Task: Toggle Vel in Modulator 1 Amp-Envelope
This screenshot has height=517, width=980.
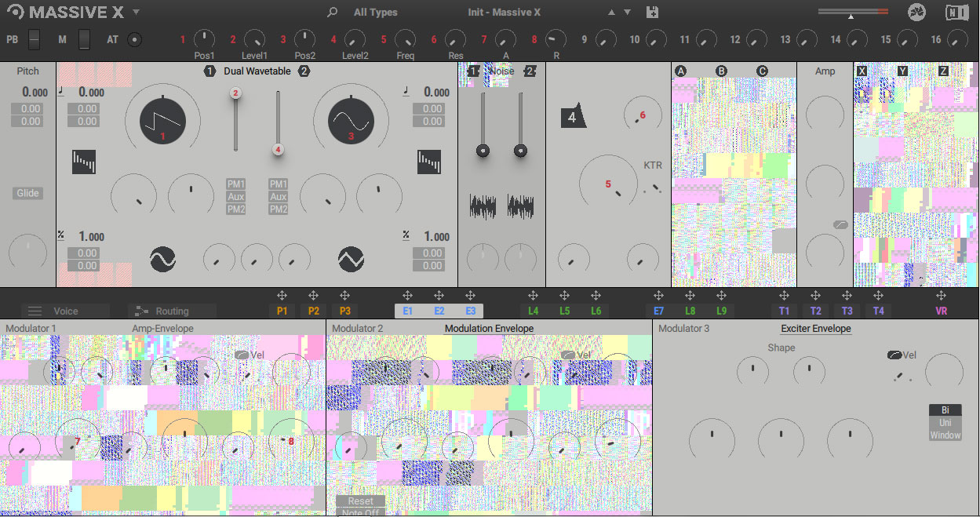Action: tap(242, 355)
